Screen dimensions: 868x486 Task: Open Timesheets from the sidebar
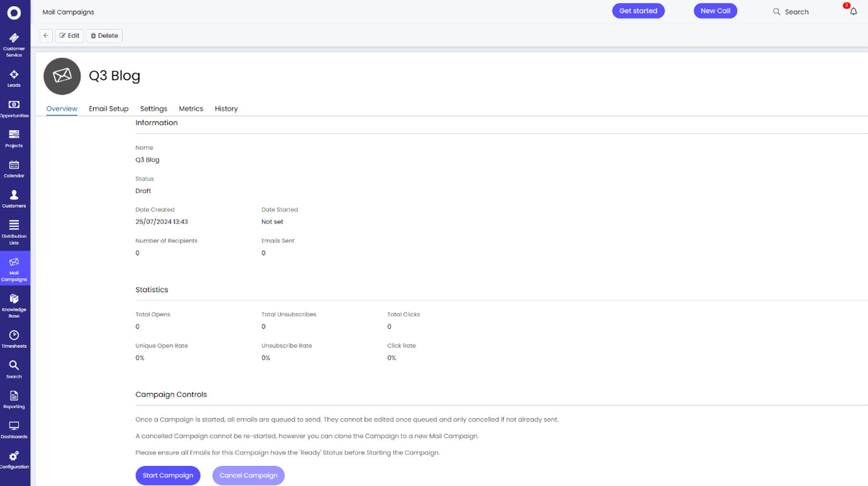[x=14, y=339]
